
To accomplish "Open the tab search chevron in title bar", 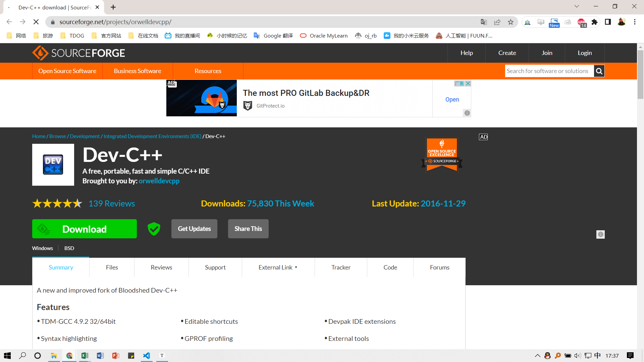I will [577, 6].
